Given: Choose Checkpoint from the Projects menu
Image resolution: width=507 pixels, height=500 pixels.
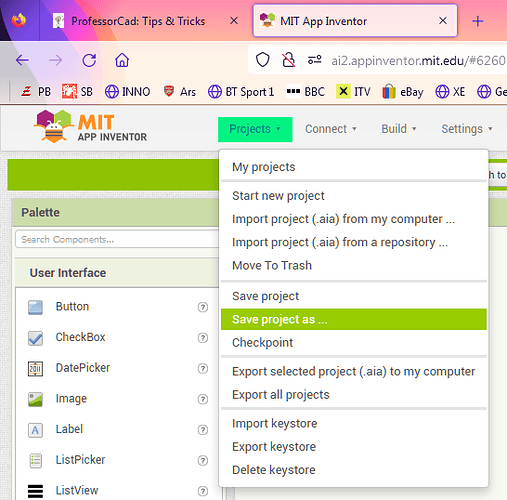Looking at the screenshot, I should [x=354, y=343].
